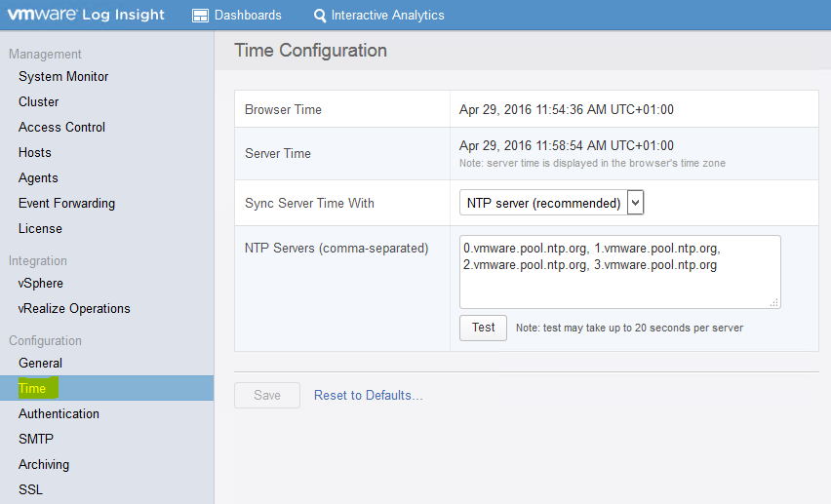This screenshot has width=831, height=504.
Task: Open the Dashboards tab
Action: click(x=237, y=16)
